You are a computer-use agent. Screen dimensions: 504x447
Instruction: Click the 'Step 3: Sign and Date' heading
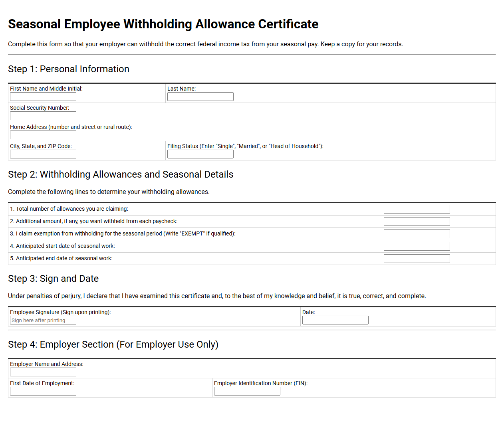tap(54, 279)
